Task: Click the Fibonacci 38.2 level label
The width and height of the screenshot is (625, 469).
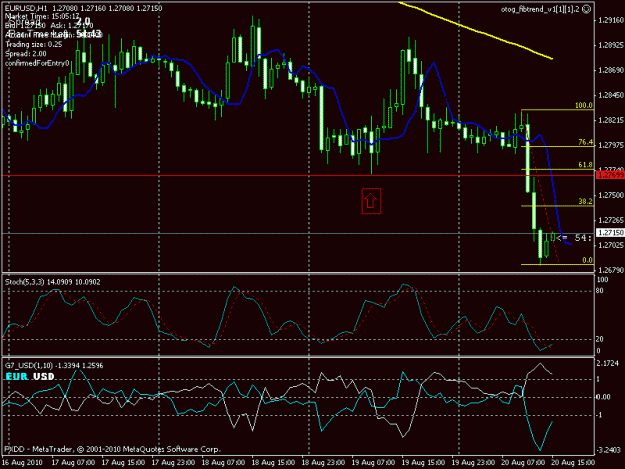Action: coord(585,202)
